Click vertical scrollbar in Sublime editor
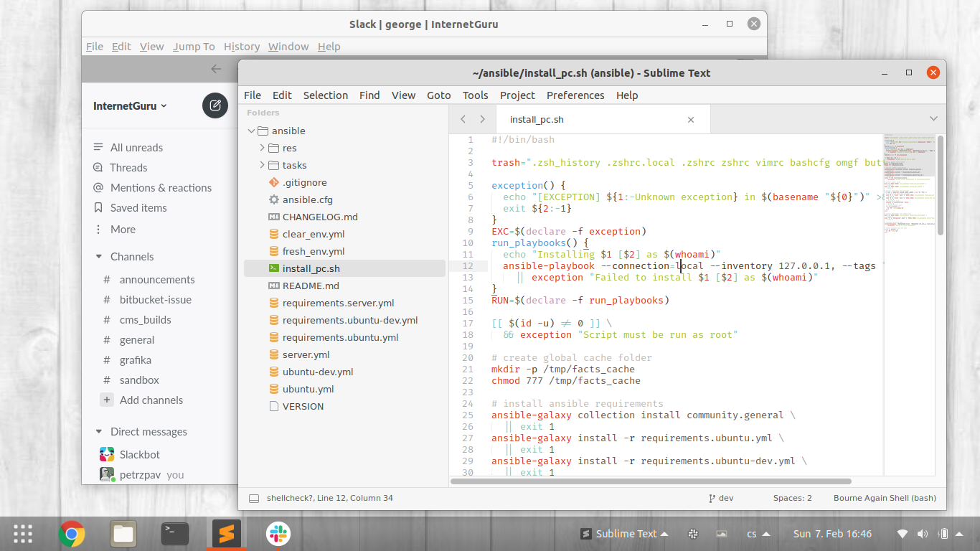 pos(941,185)
